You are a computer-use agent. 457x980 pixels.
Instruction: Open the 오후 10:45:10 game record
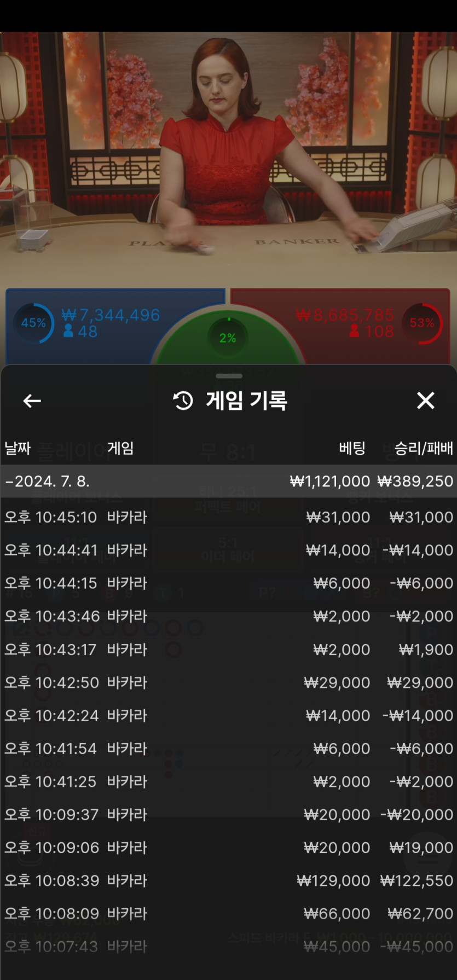[229, 517]
